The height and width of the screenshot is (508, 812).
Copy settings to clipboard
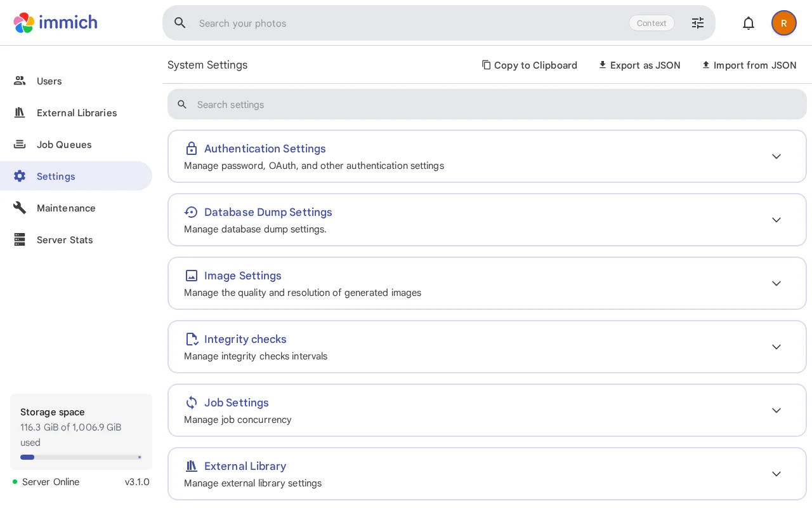(x=529, y=65)
